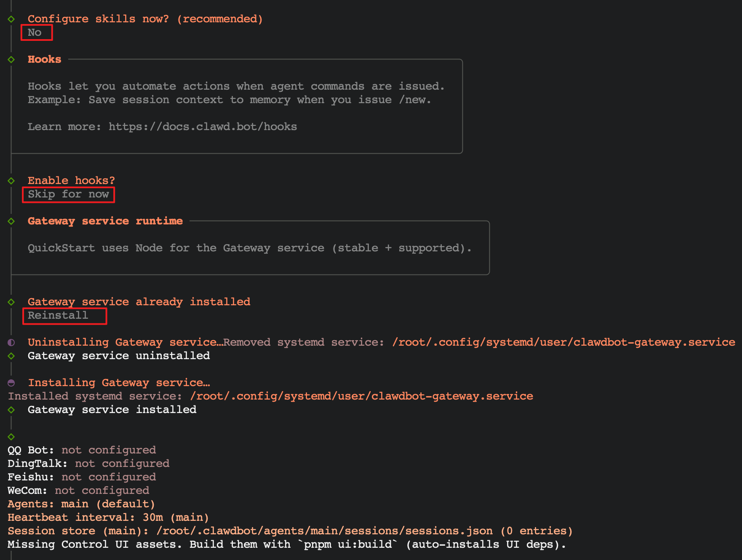This screenshot has height=560, width=742.
Task: Click the 'No' answer under Configure skills
Action: pyautogui.click(x=35, y=32)
